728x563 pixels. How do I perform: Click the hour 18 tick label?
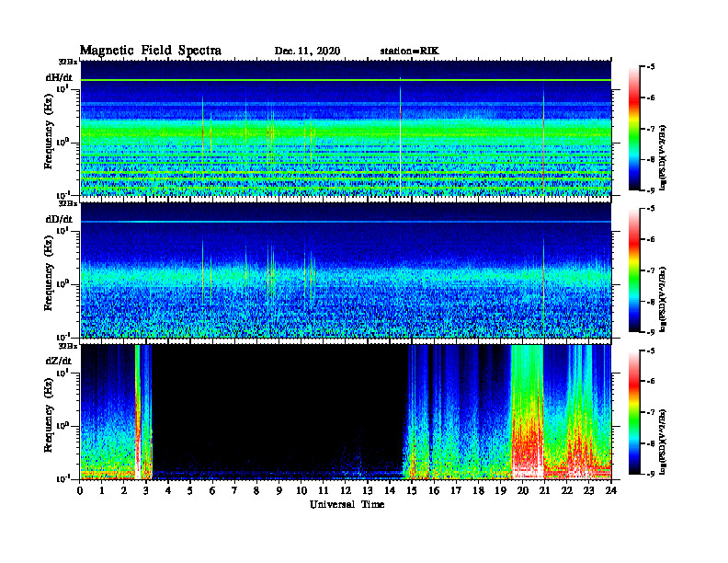478,490
